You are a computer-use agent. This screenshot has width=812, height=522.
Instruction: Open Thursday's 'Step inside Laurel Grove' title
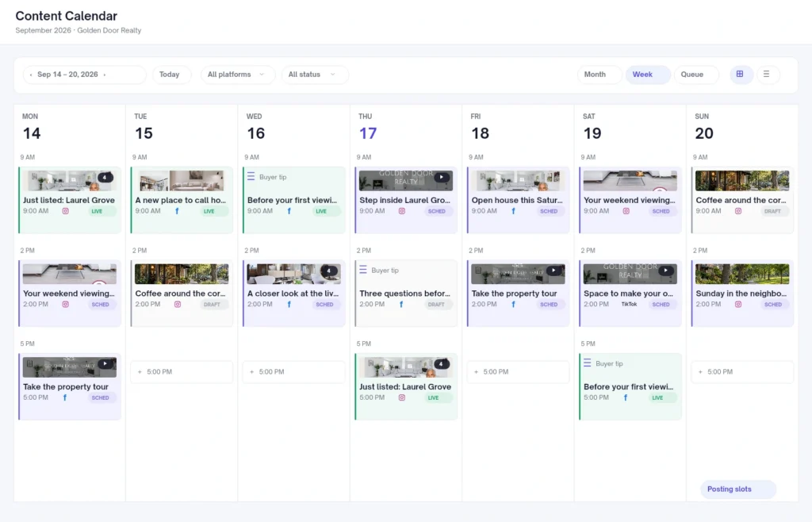coord(405,200)
